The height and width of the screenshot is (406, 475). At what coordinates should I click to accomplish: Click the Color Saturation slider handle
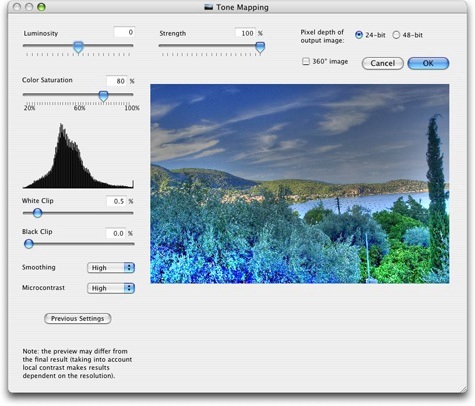pyautogui.click(x=104, y=96)
